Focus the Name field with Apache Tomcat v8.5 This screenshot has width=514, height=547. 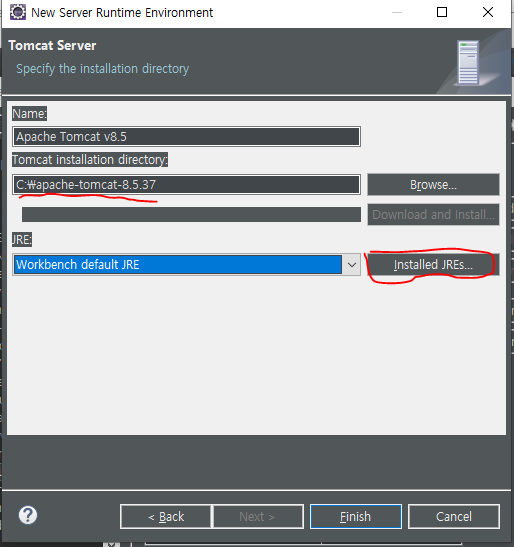pos(186,136)
